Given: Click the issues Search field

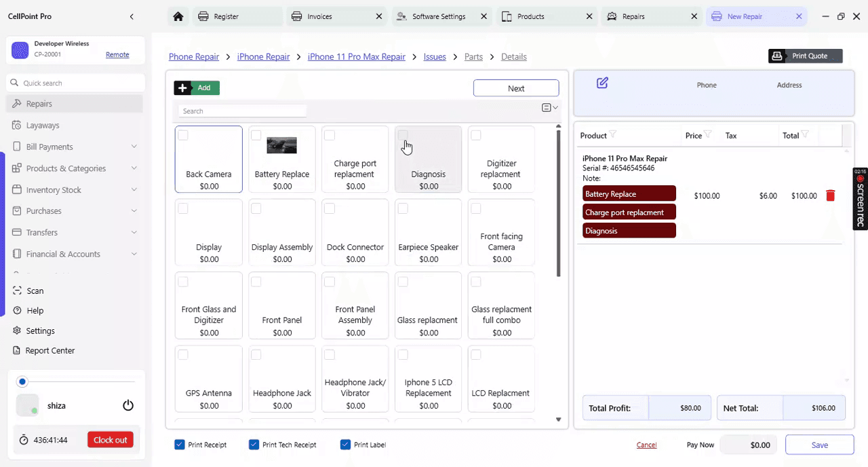Looking at the screenshot, I should [242, 111].
